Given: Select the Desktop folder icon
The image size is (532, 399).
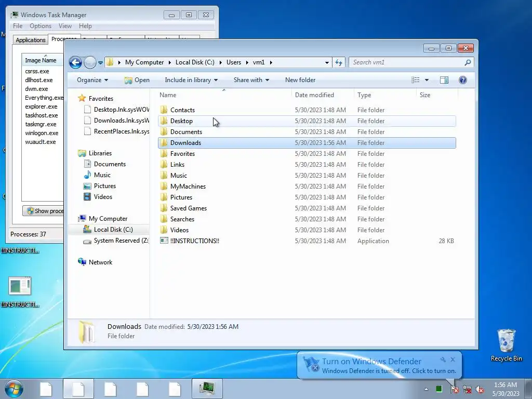Looking at the screenshot, I should click(164, 121).
